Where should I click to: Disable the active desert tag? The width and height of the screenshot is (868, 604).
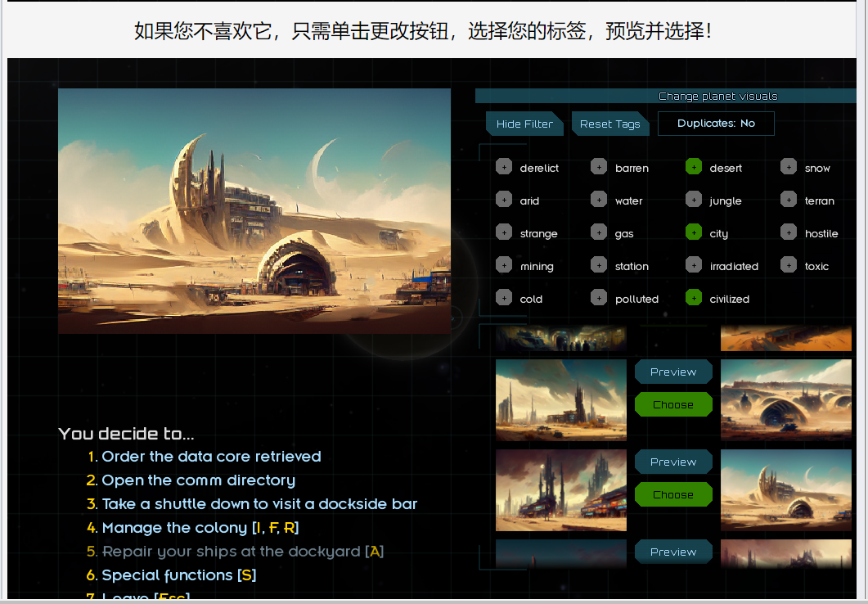tap(694, 167)
